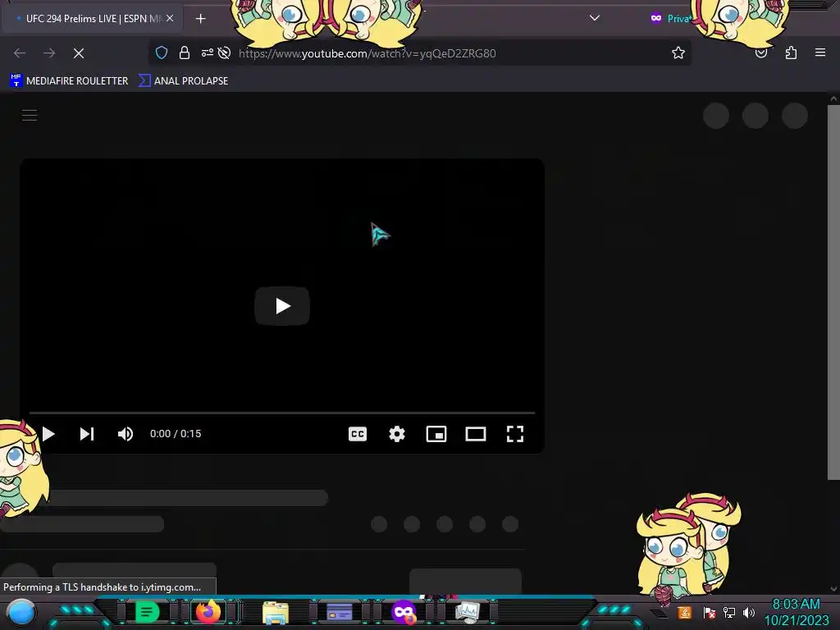Enable theater mode view

click(476, 434)
